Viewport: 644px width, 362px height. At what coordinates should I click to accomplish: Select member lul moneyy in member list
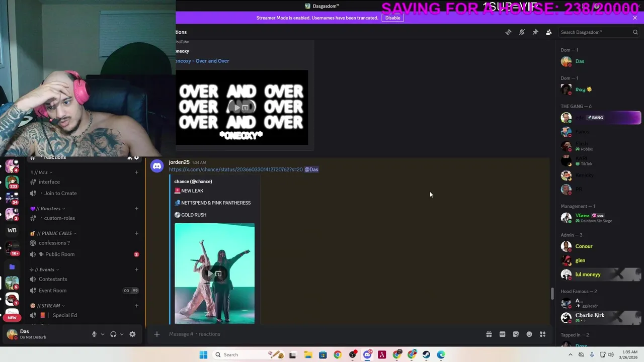[600, 275]
